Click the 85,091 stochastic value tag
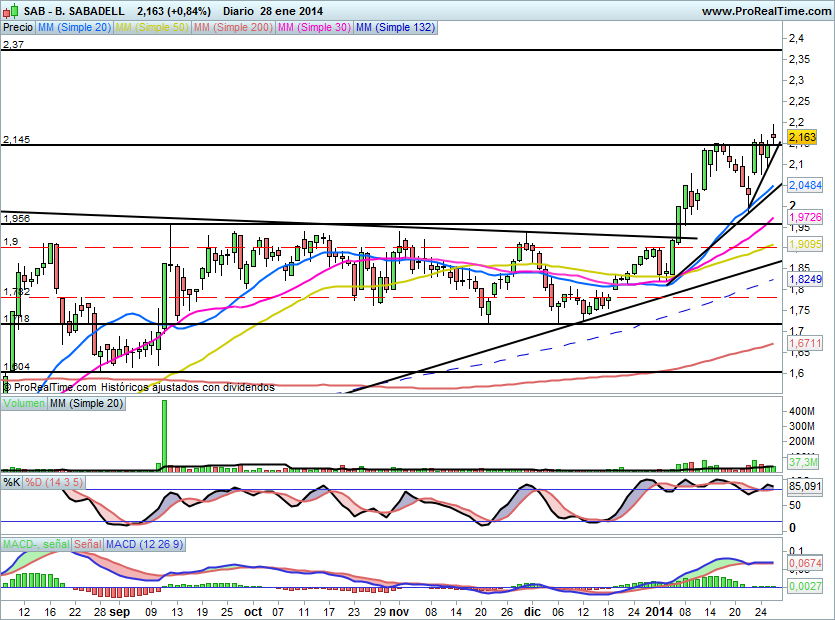Screen dimensions: 835x620 click(805, 486)
